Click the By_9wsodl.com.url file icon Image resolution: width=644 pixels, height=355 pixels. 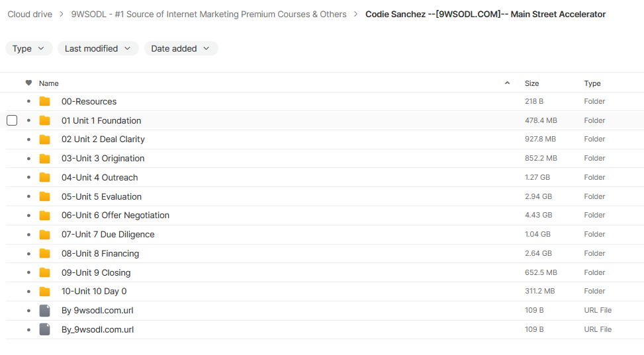click(x=45, y=329)
